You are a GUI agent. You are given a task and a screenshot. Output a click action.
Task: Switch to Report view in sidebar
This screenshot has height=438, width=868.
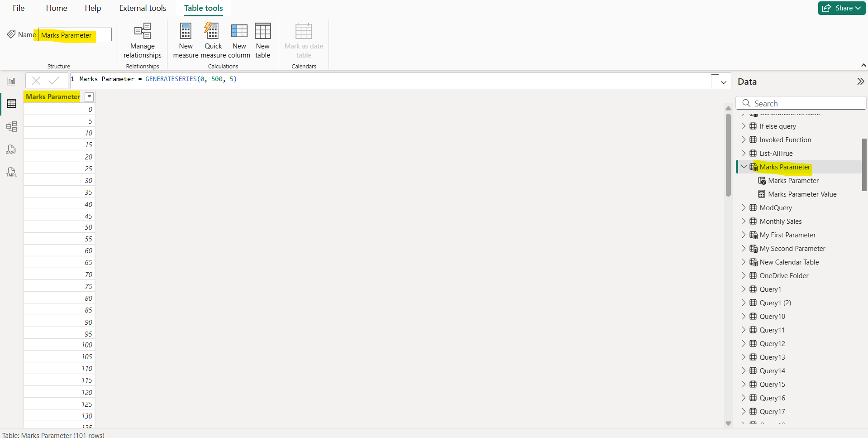[x=11, y=82]
